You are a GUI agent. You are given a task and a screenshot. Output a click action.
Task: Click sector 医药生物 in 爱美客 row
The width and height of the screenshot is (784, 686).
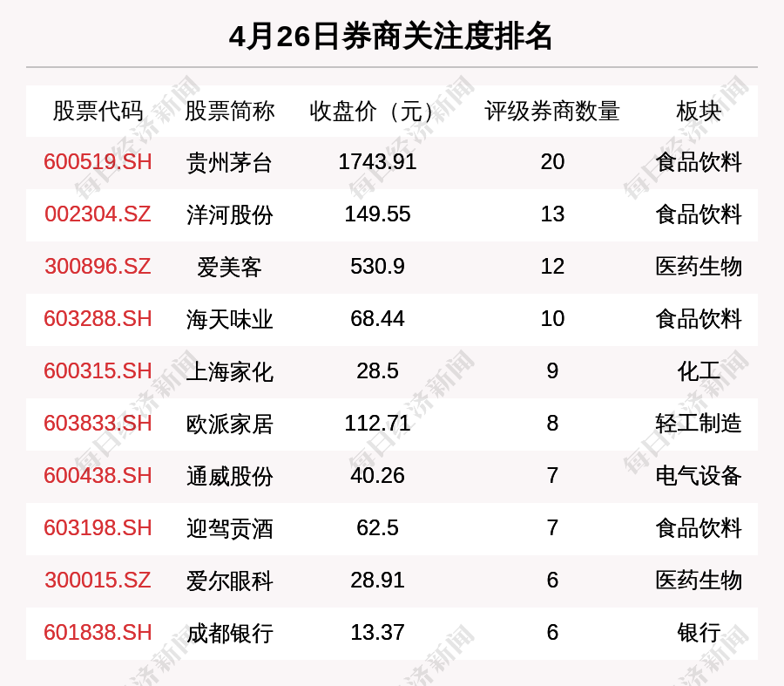pos(699,267)
